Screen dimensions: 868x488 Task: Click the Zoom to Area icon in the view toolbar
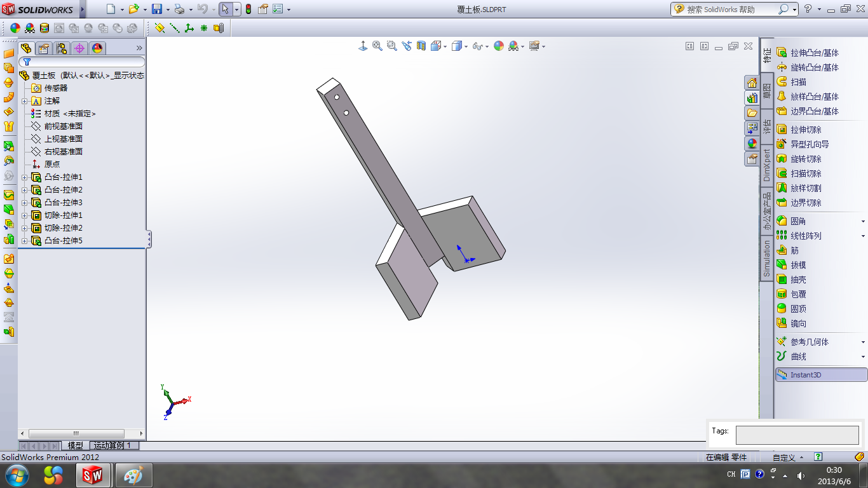(392, 46)
